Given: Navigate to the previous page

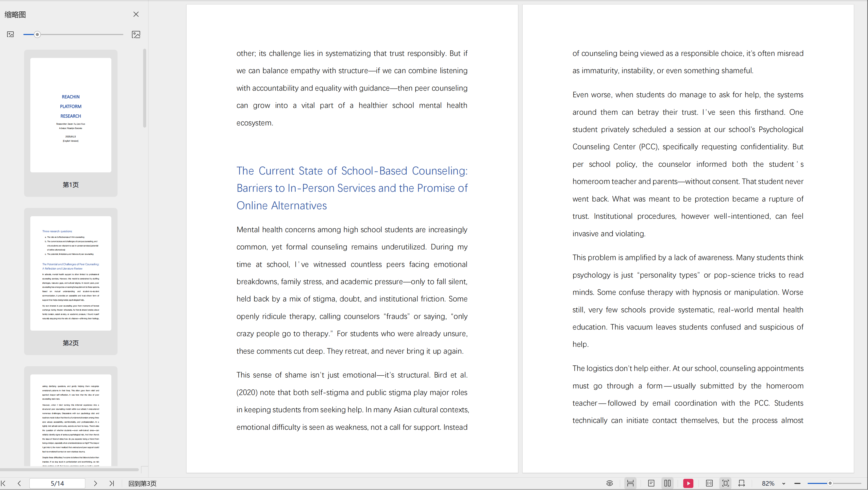Looking at the screenshot, I should pyautogui.click(x=19, y=483).
